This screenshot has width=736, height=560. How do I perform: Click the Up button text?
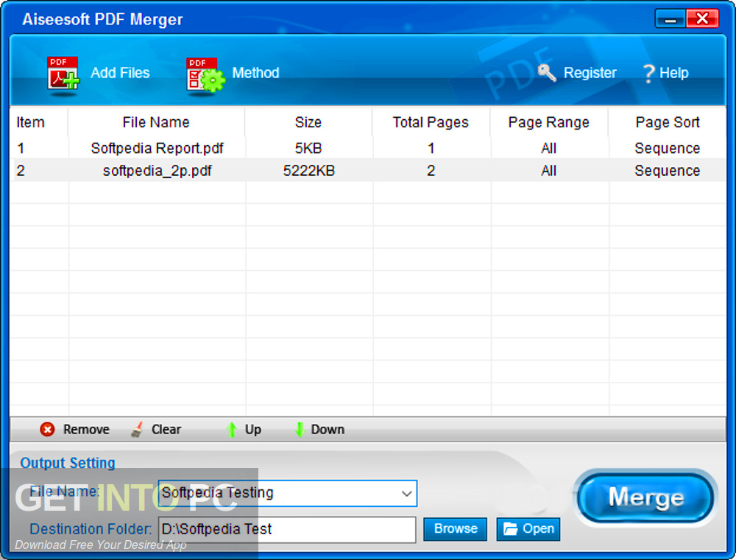[x=253, y=429]
